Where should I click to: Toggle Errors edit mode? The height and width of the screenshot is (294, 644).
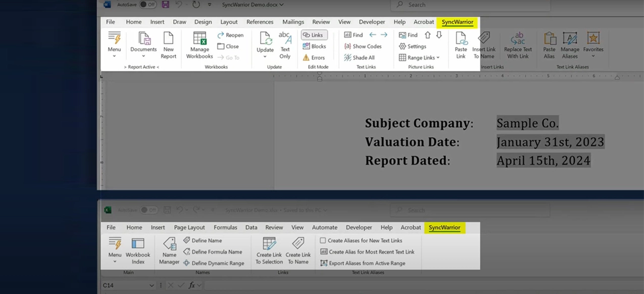[314, 58]
